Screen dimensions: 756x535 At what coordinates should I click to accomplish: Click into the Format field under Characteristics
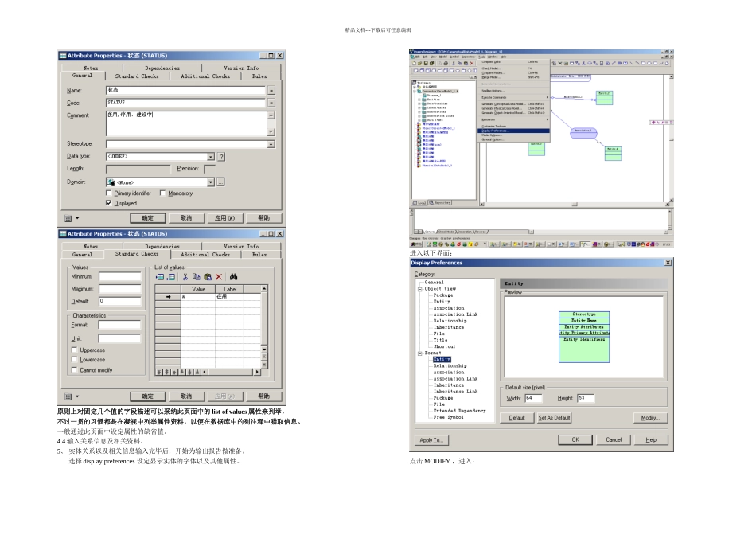coord(119,325)
